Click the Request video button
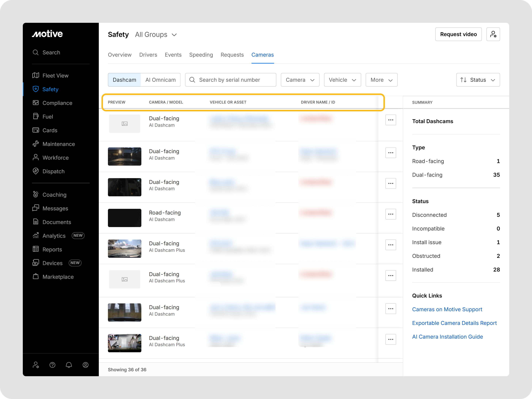 coord(458,34)
